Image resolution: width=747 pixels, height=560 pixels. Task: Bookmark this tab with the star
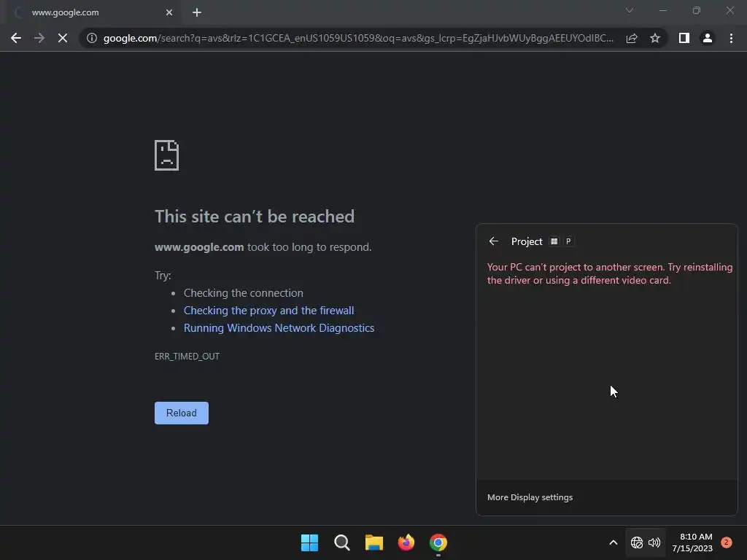pos(655,38)
